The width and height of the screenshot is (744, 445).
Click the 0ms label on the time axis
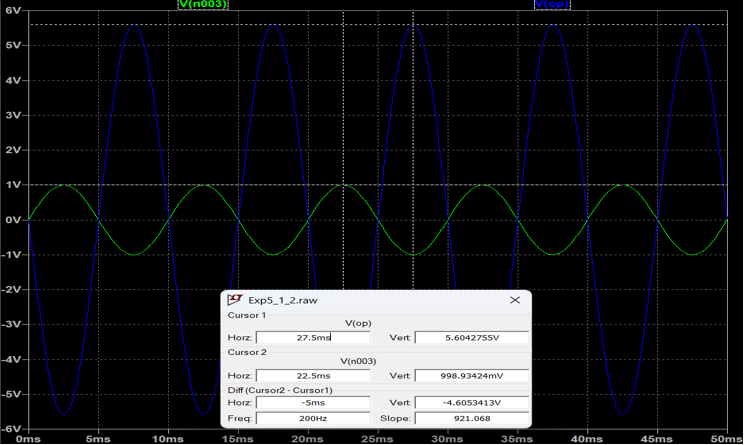(29, 438)
